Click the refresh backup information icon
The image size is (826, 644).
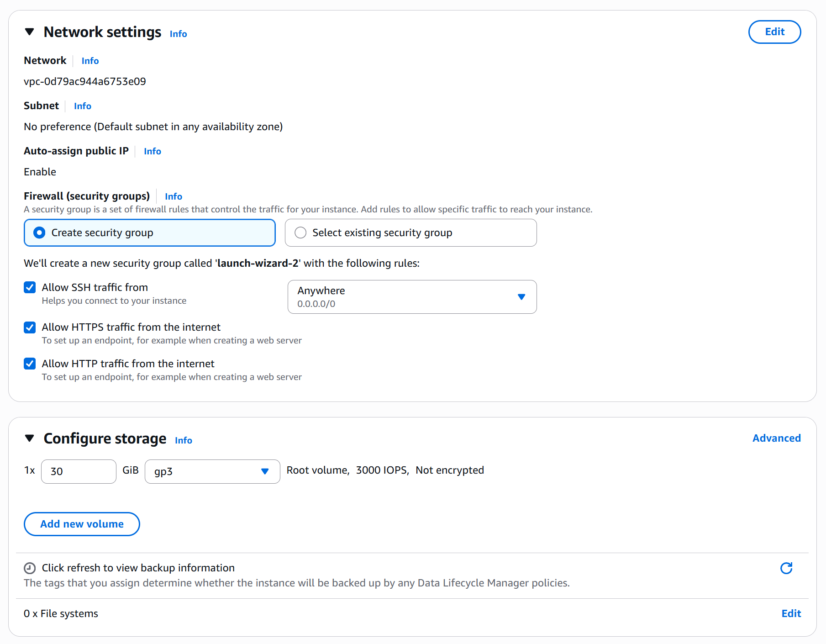pos(786,568)
